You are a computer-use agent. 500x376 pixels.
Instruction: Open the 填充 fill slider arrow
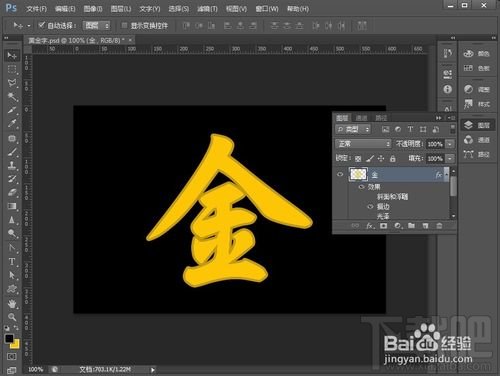pos(450,158)
